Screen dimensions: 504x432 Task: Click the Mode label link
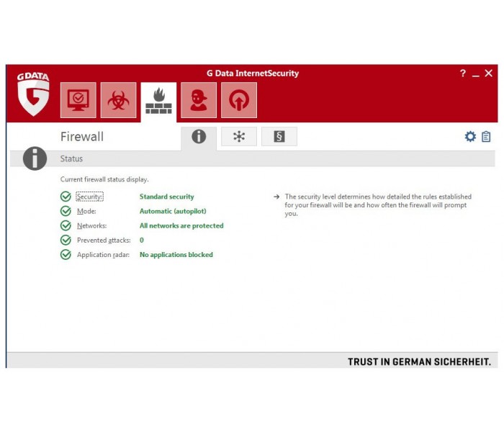86,211
